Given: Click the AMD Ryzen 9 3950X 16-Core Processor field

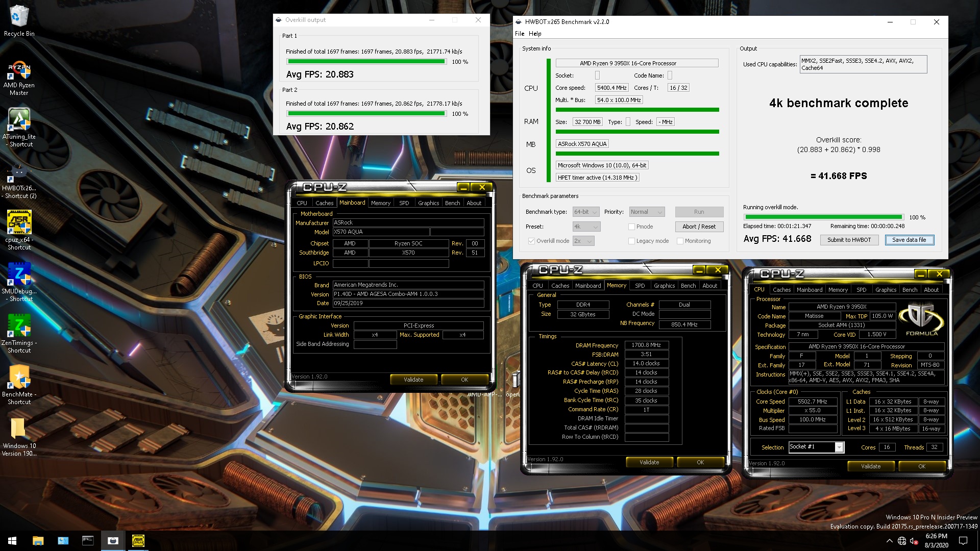Looking at the screenshot, I should [637, 63].
